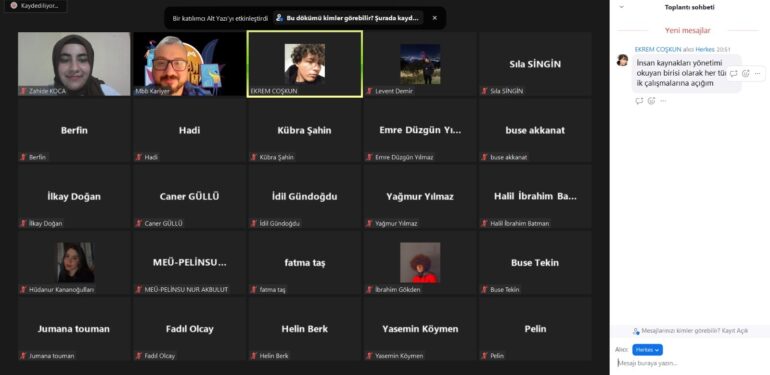Viewport: 770px width, 375px height.
Task: Click muted mic icon beside small Jumana touman label
Action: [23, 356]
